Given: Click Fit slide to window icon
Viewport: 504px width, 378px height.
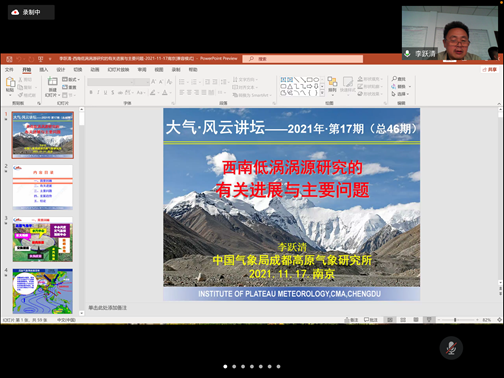Looking at the screenshot, I should point(499,320).
